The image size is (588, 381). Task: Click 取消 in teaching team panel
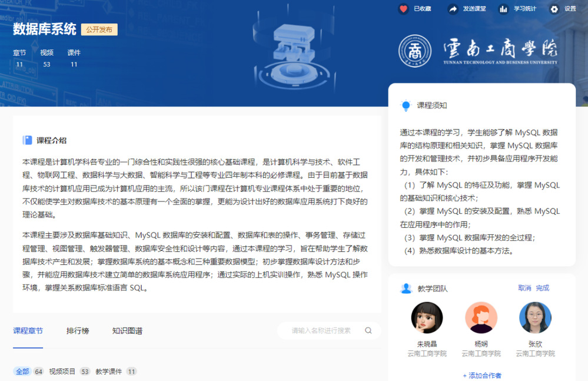click(524, 288)
